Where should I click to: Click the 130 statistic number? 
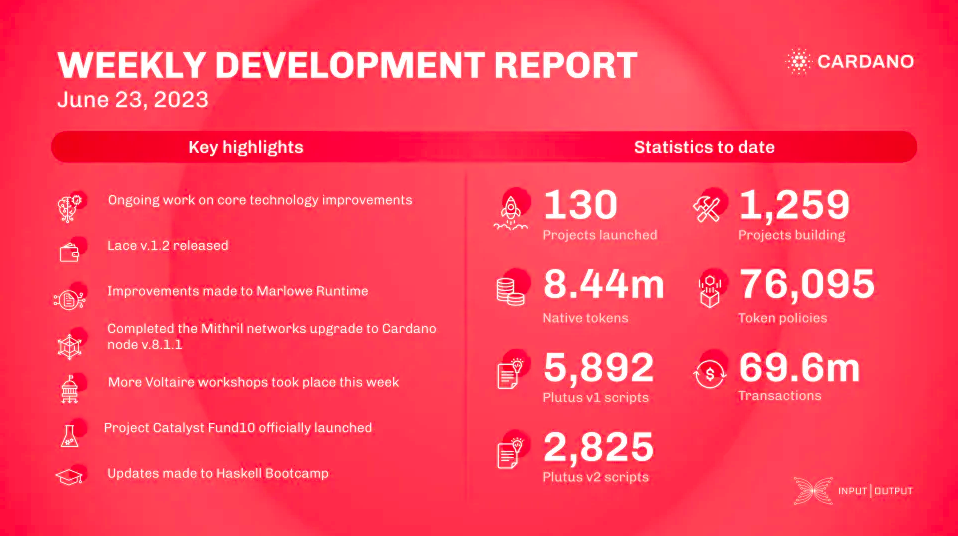[x=580, y=205]
